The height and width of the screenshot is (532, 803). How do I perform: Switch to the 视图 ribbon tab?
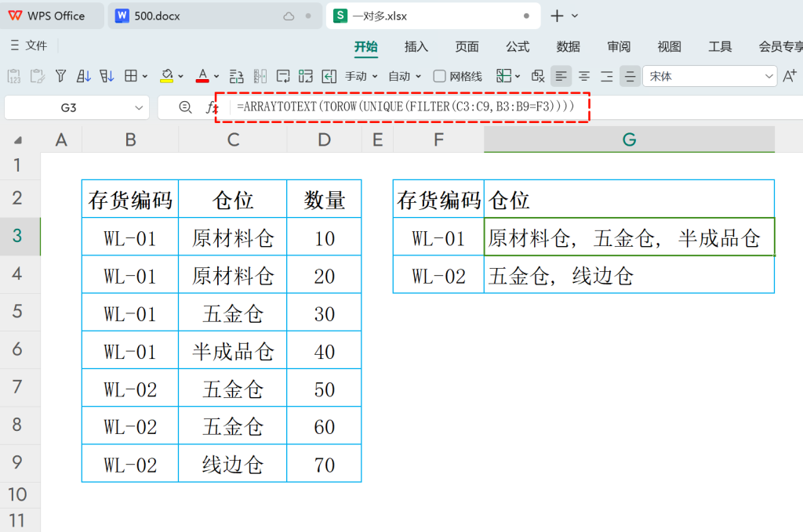tap(670, 46)
